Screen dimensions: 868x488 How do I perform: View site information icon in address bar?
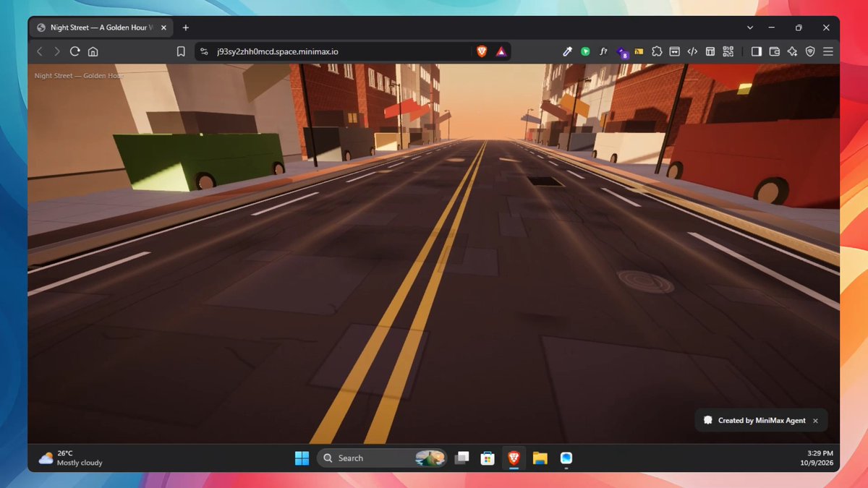tap(204, 51)
